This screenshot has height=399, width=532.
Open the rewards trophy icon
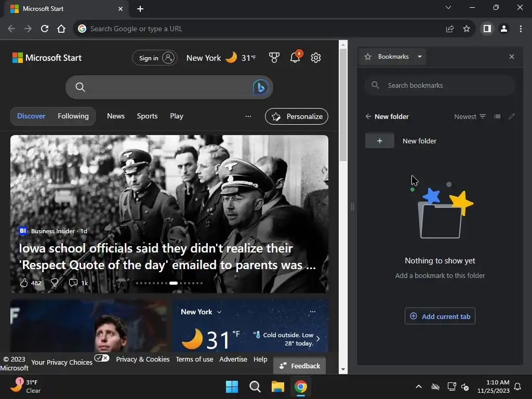(x=274, y=58)
